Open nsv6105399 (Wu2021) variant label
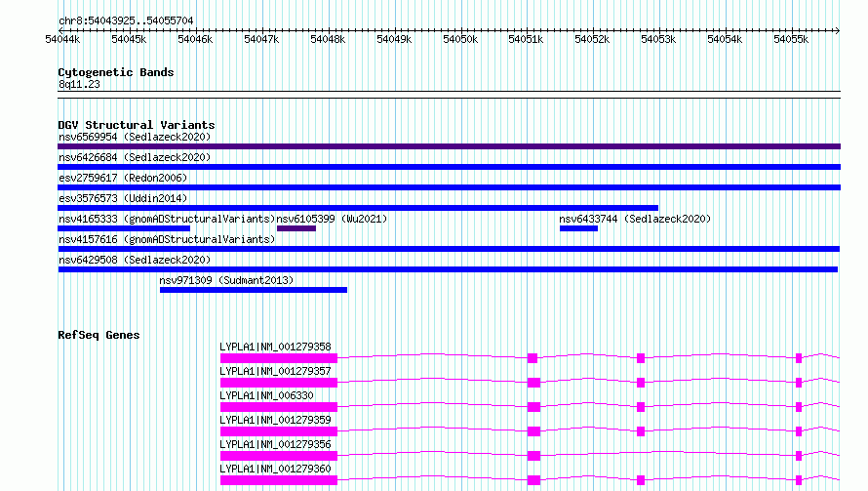The height and width of the screenshot is (491, 868). (x=333, y=219)
